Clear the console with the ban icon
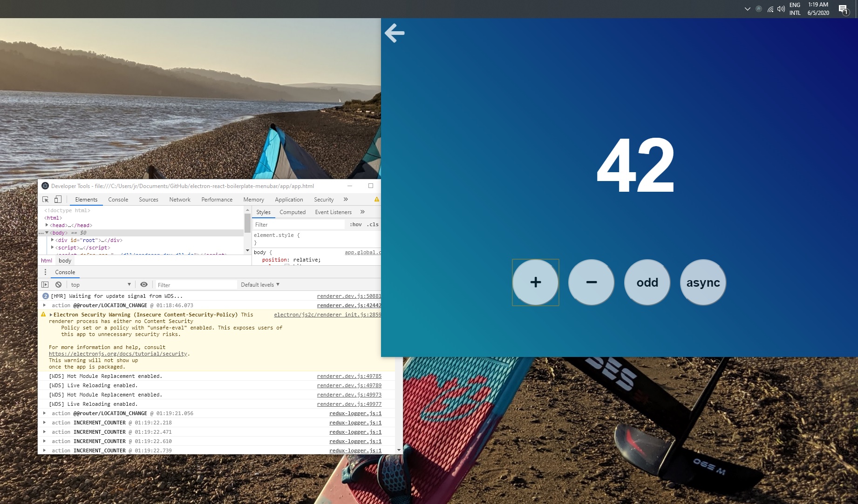This screenshot has width=858, height=504. pyautogui.click(x=58, y=284)
